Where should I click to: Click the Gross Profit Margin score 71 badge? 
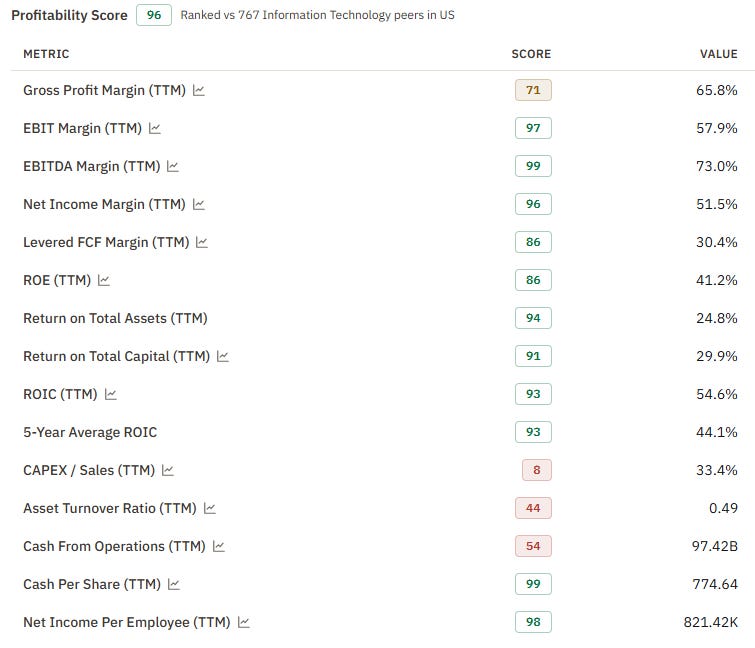pyautogui.click(x=533, y=90)
